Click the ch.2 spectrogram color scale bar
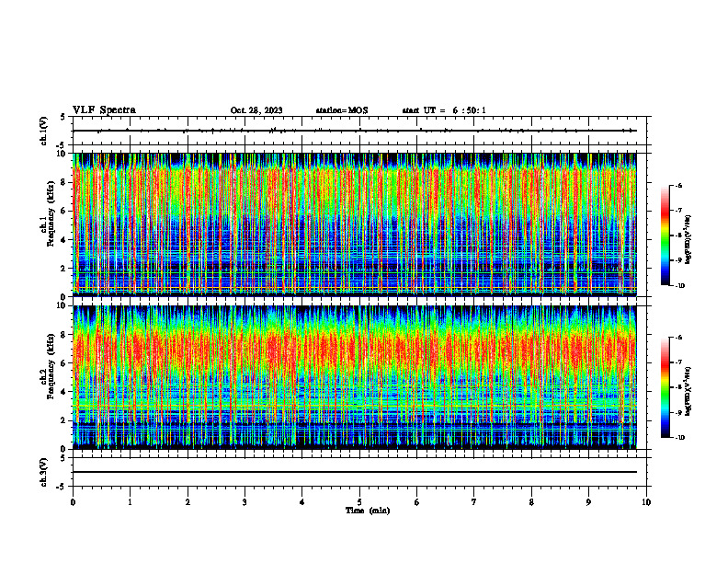 point(665,387)
